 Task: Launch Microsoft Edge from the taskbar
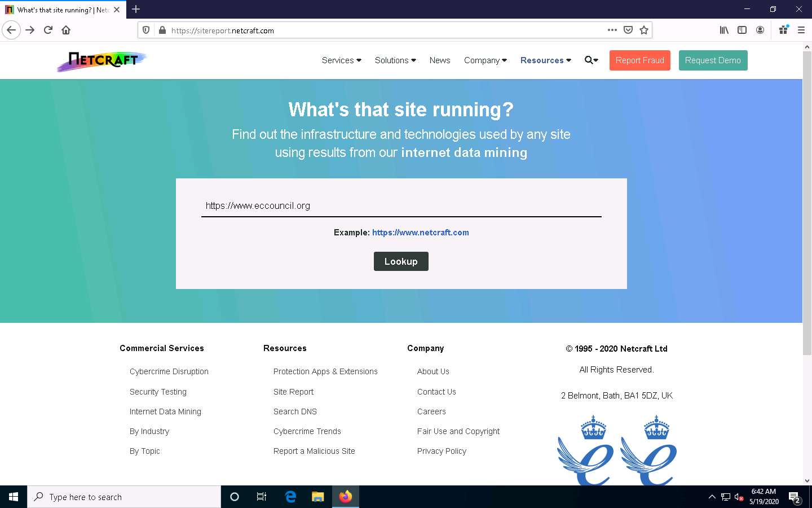tap(290, 497)
